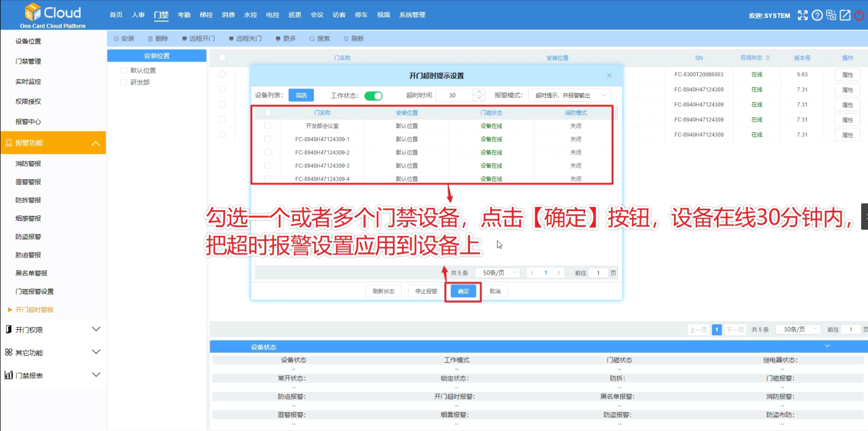The width and height of the screenshot is (868, 431).
Task: Check the FC-8940H47124309-2 row checkbox
Action: coord(268,152)
